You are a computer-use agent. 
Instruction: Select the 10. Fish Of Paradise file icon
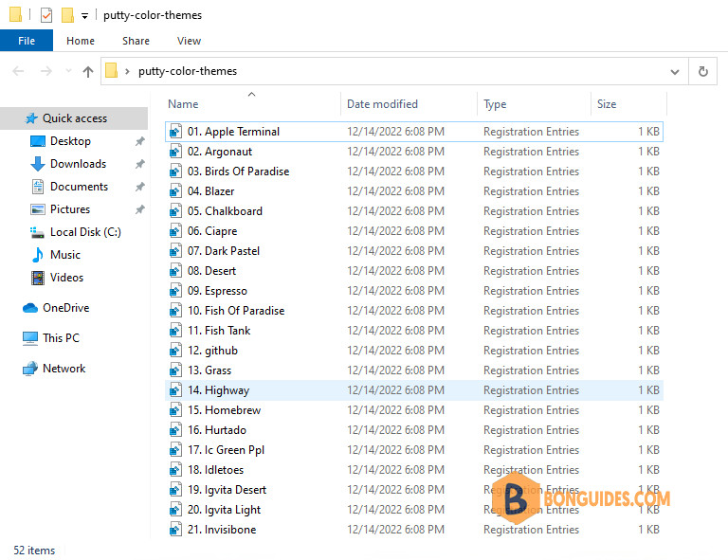175,311
